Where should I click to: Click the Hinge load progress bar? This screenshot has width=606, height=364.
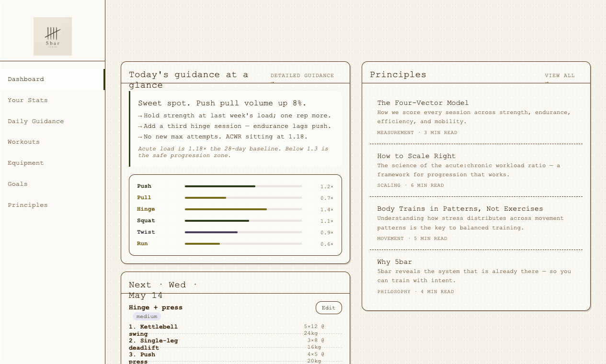coord(243,209)
